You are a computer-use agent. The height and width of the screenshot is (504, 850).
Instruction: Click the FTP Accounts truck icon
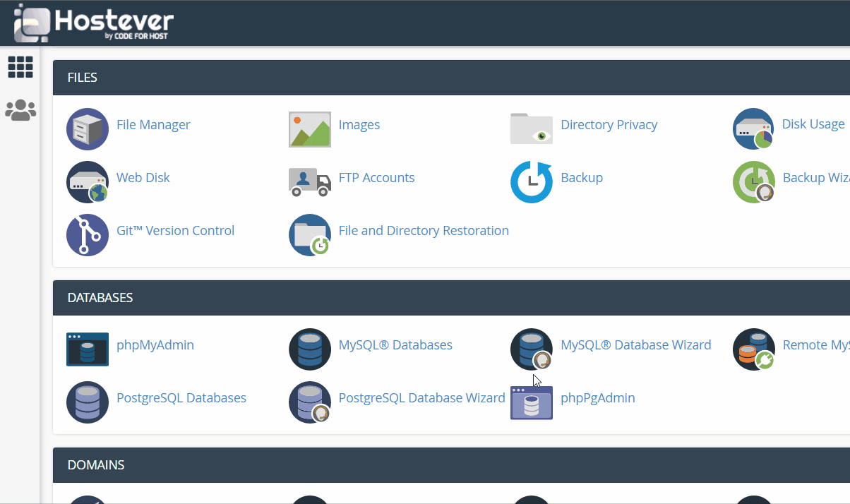(310, 181)
